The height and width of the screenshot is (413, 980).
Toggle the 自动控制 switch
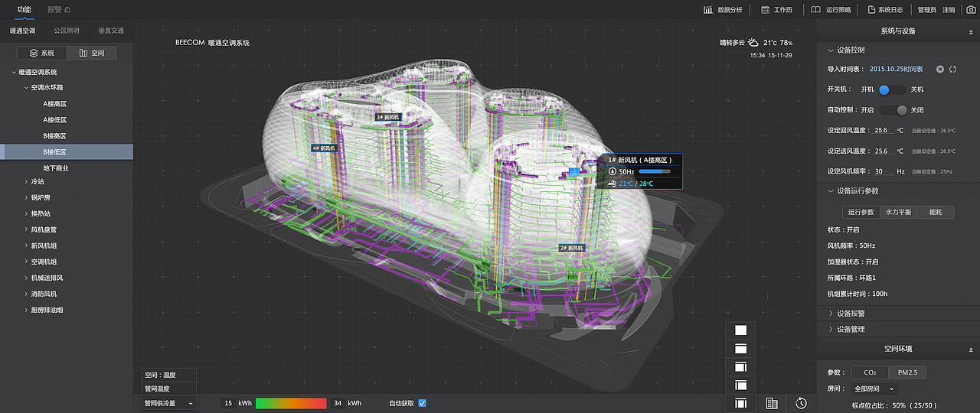(x=893, y=110)
